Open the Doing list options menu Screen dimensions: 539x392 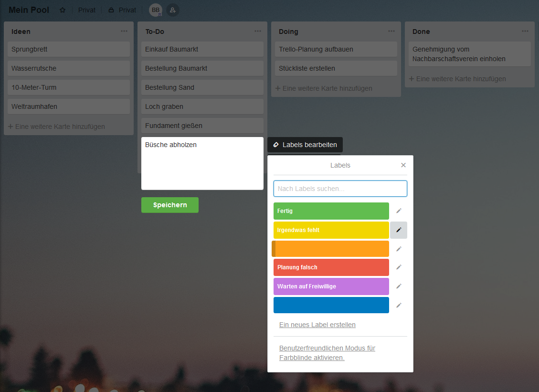[x=391, y=31]
